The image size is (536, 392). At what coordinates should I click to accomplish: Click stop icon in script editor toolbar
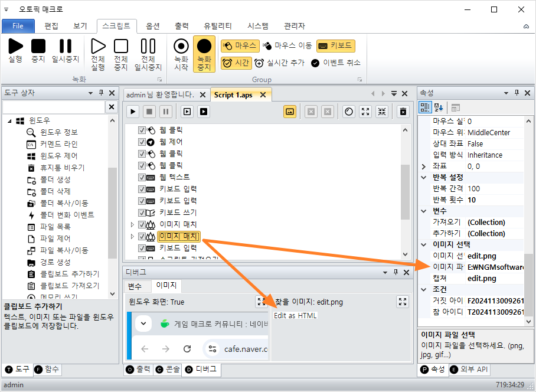coord(149,112)
